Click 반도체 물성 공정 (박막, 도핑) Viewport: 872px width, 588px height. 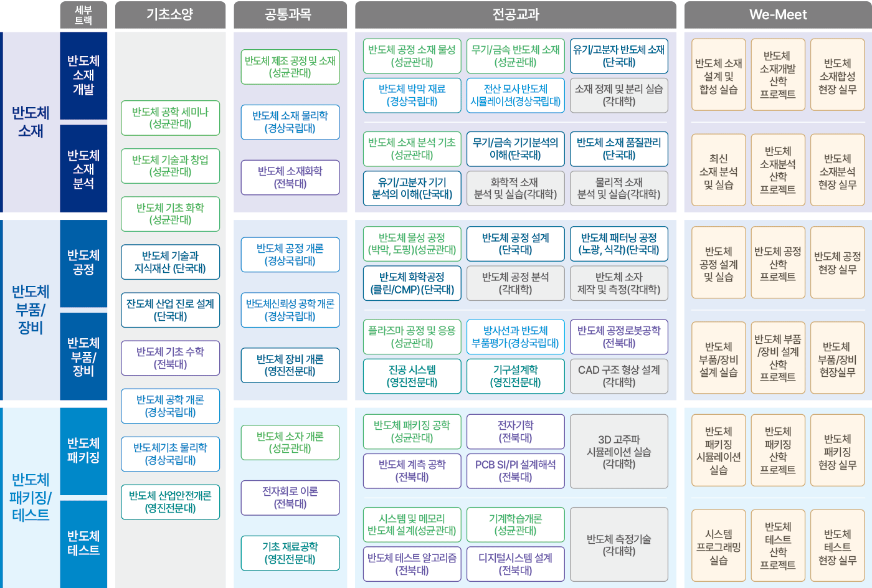pyautogui.click(x=412, y=244)
